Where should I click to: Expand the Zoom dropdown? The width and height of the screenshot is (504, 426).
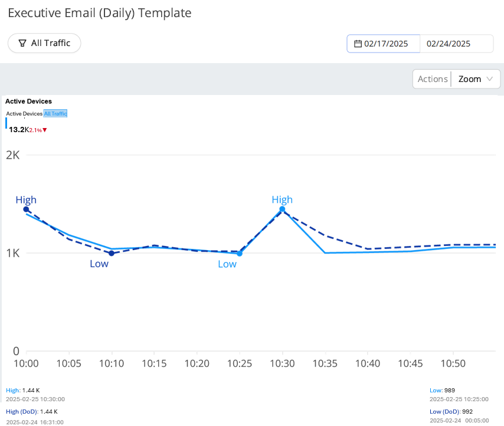tap(476, 79)
